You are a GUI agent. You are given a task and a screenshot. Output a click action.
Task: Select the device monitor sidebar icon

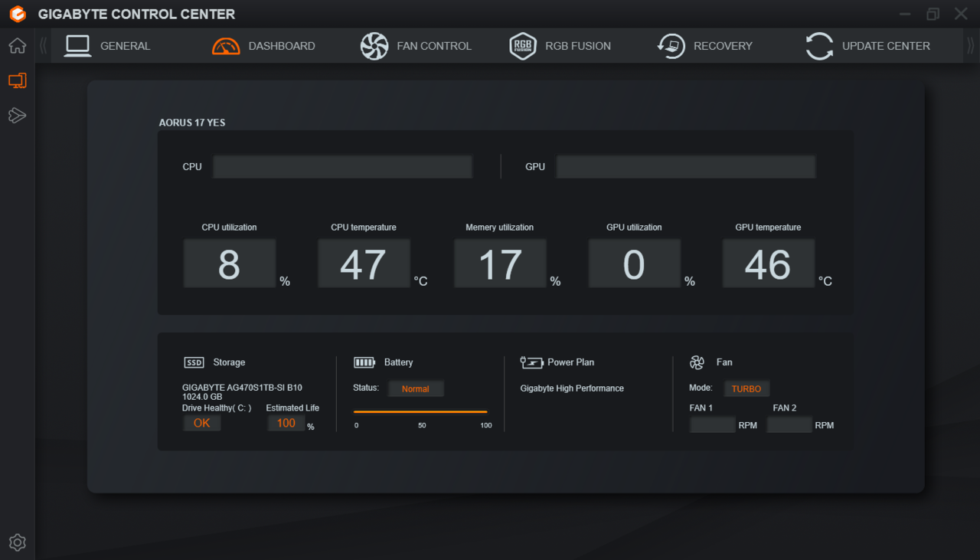click(17, 80)
